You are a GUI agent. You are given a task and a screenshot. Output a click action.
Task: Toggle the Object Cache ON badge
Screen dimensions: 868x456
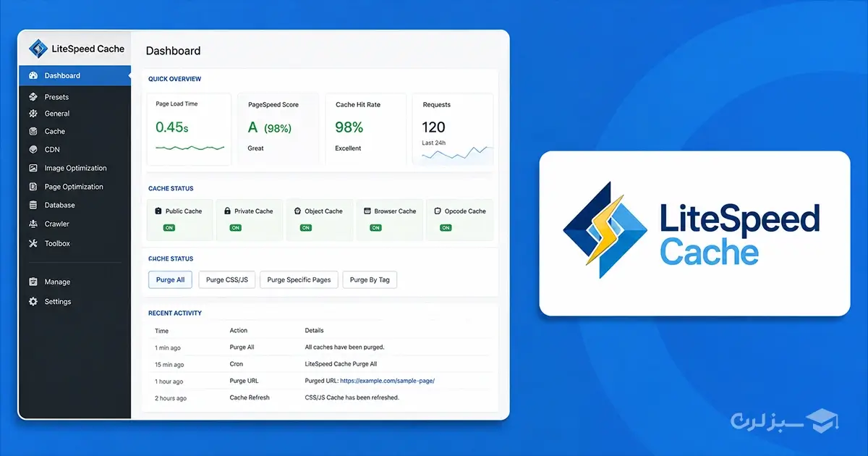(x=305, y=227)
